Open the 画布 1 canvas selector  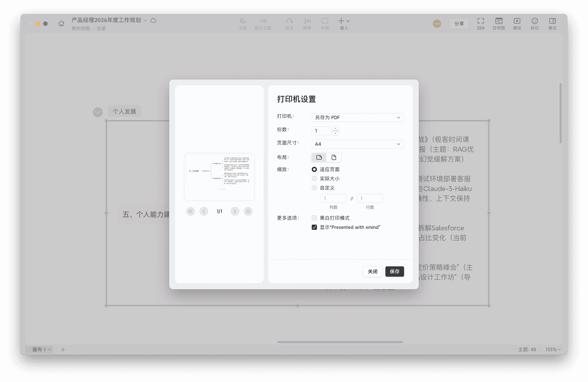tap(40, 349)
